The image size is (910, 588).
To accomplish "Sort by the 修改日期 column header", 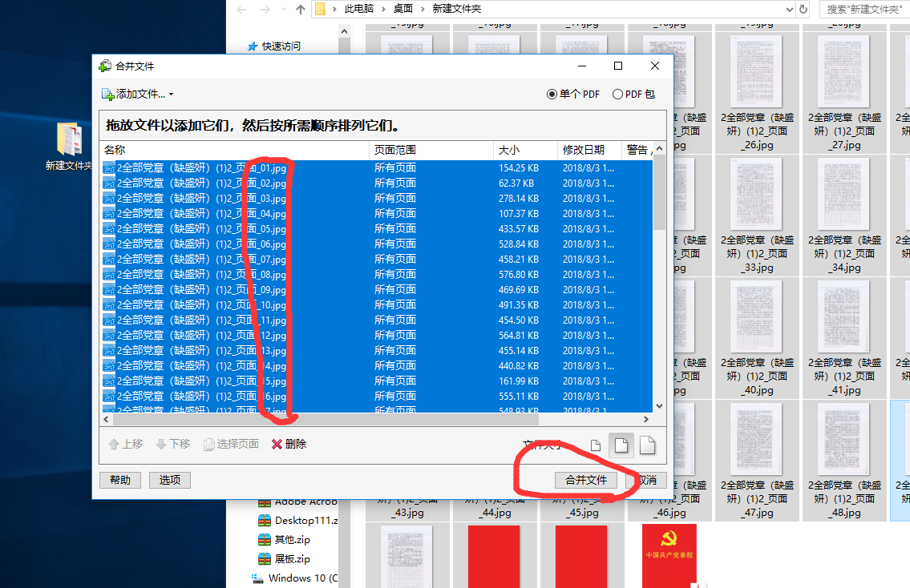I will [589, 150].
